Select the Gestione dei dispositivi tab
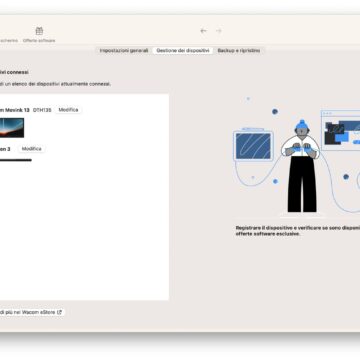360x360 pixels. click(183, 51)
